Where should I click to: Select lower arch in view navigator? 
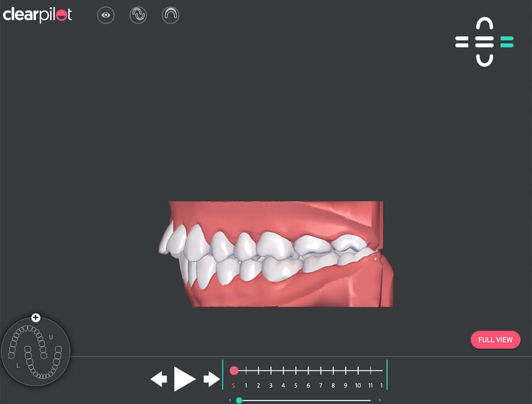coord(484,59)
